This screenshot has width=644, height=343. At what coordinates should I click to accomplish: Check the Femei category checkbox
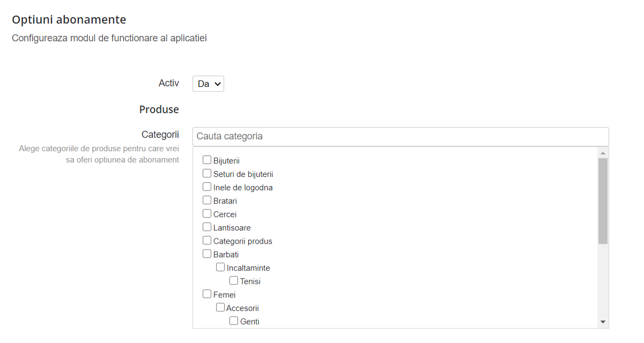(207, 294)
